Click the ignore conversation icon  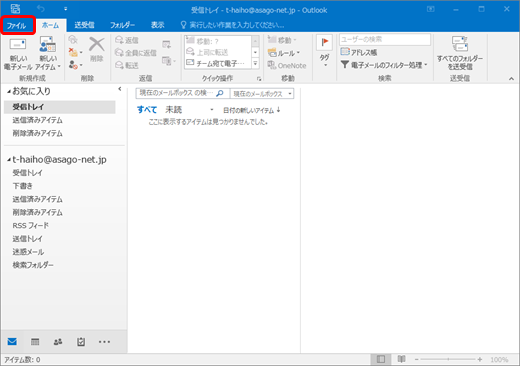pyautogui.click(x=73, y=40)
